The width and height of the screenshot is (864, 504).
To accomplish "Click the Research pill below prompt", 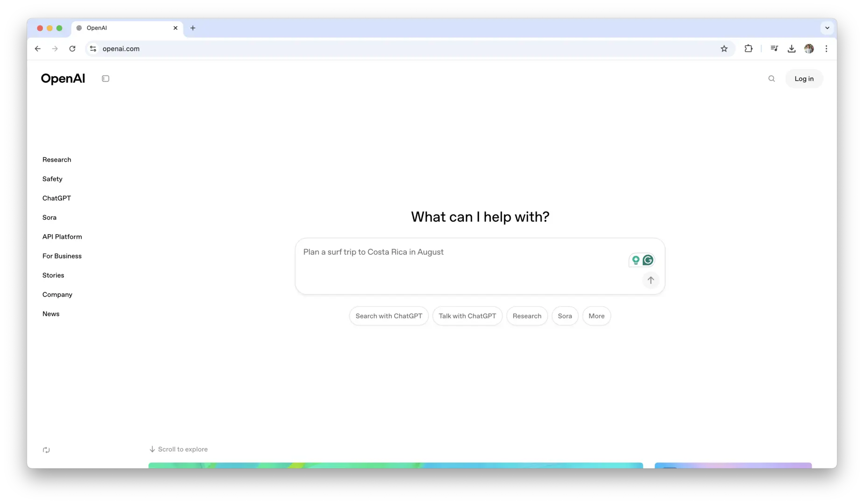I will pos(527,316).
